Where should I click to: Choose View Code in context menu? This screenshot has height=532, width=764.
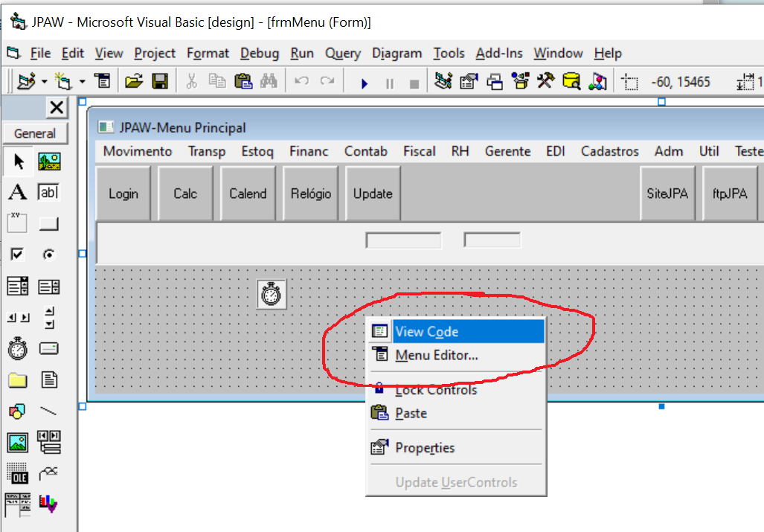pyautogui.click(x=456, y=332)
